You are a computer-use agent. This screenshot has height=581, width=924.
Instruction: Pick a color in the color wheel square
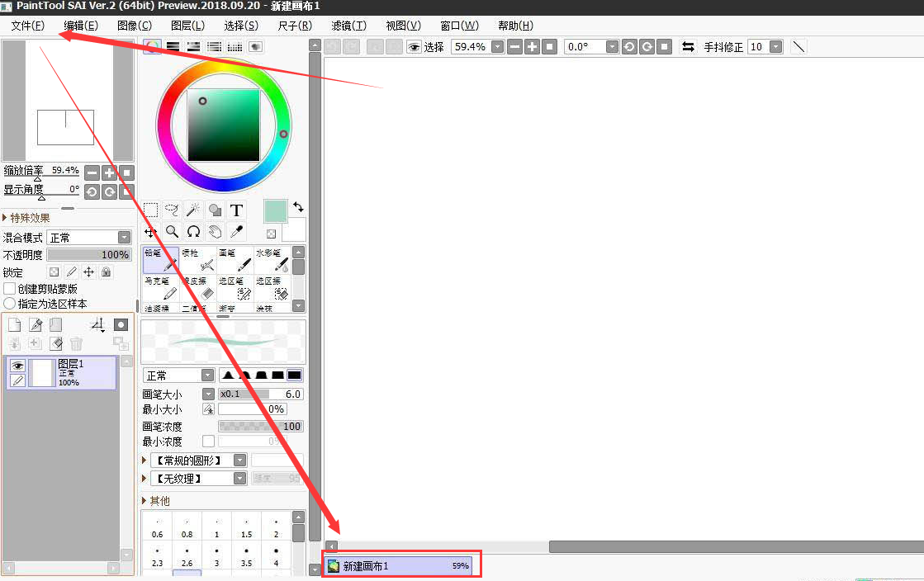[224, 125]
